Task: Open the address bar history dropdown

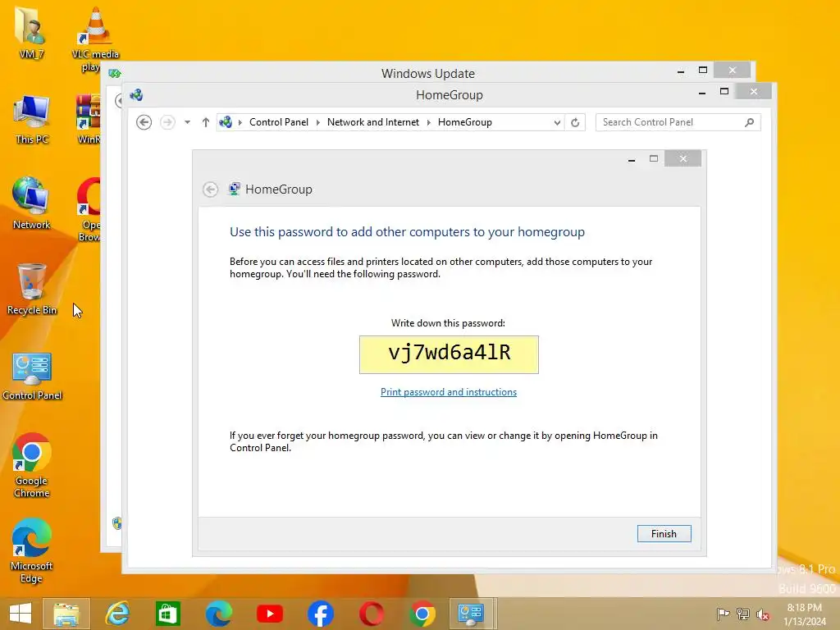Action: tap(557, 122)
